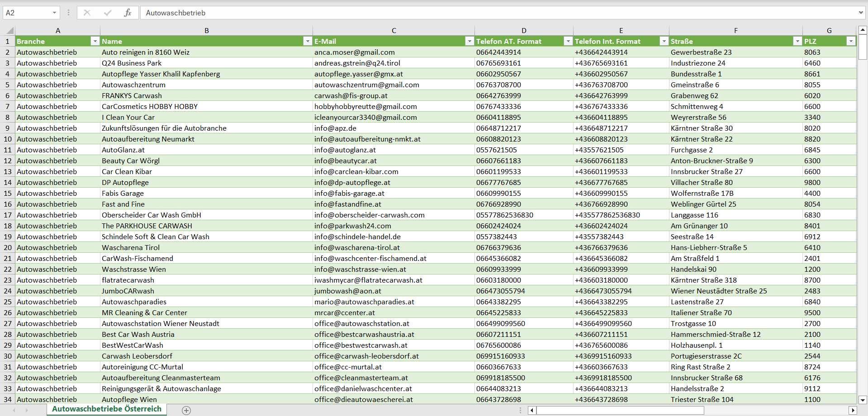Image resolution: width=868 pixels, height=416 pixels.
Task: Click the formula bar showing Autowaschbetrieb
Action: (x=498, y=13)
